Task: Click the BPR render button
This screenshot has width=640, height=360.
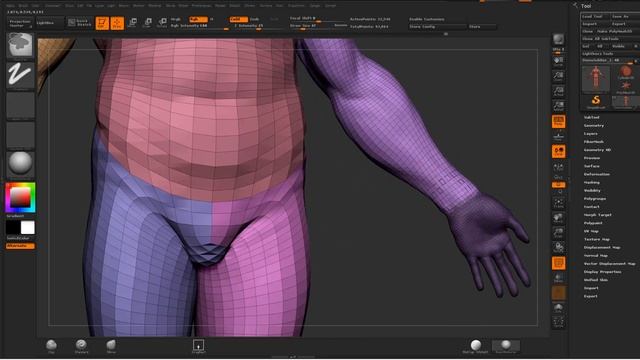Action: pos(558,39)
